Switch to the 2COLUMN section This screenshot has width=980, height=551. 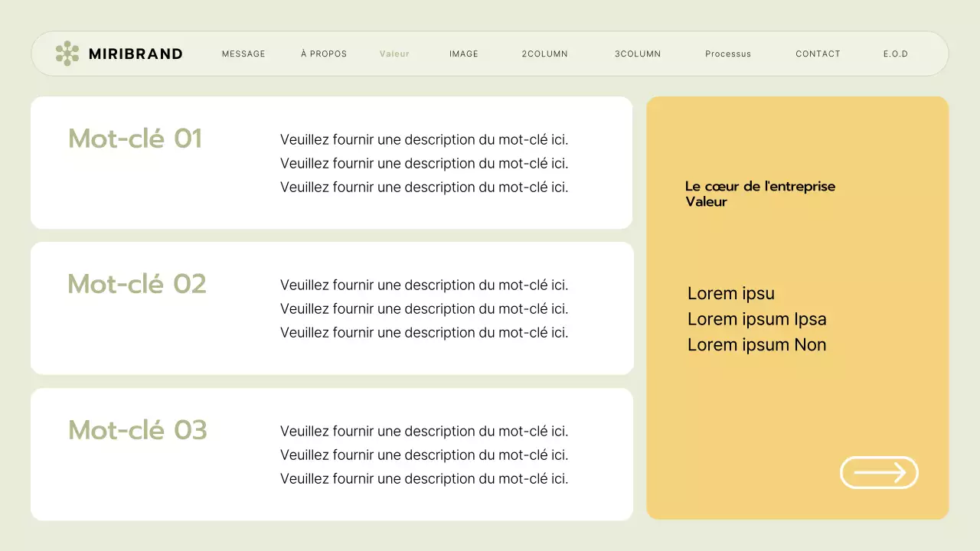point(544,54)
